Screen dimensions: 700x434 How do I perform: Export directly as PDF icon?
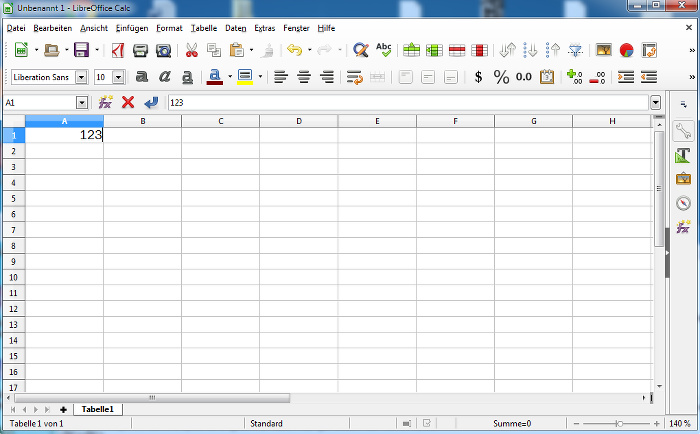pos(117,50)
